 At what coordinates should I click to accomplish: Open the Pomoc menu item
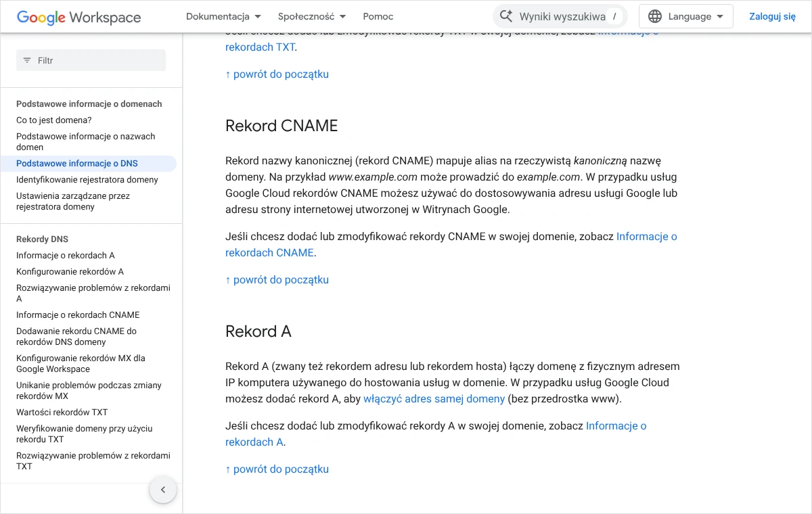click(378, 16)
